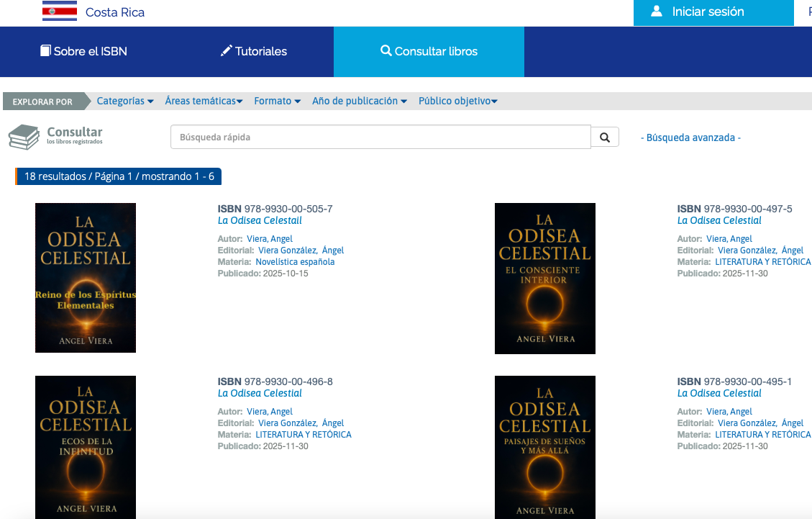This screenshot has height=519, width=812.
Task: Open the Sobre el ISBN tab
Action: tap(83, 51)
